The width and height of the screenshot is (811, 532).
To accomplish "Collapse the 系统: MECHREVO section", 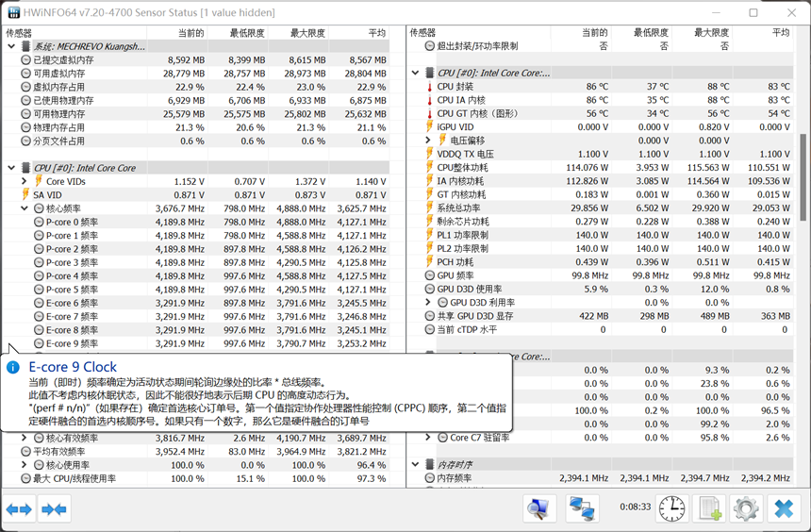I will tap(11, 46).
